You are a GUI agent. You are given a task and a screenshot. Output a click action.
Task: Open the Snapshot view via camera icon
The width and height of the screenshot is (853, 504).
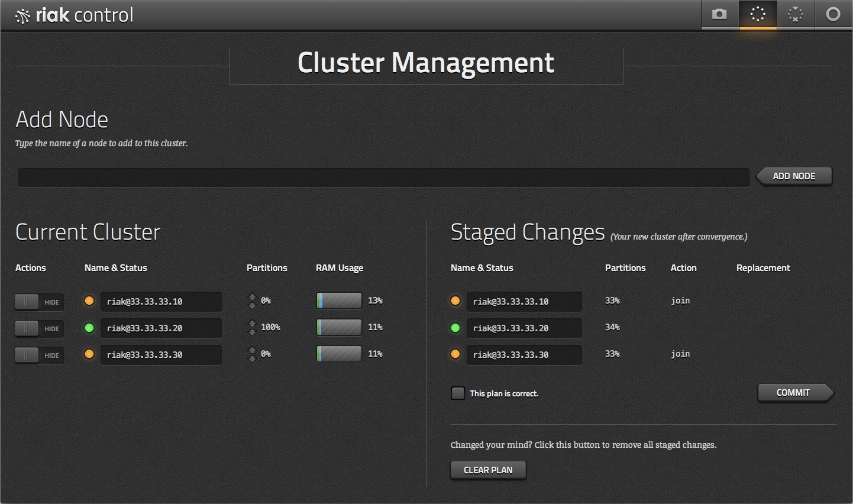pos(720,15)
